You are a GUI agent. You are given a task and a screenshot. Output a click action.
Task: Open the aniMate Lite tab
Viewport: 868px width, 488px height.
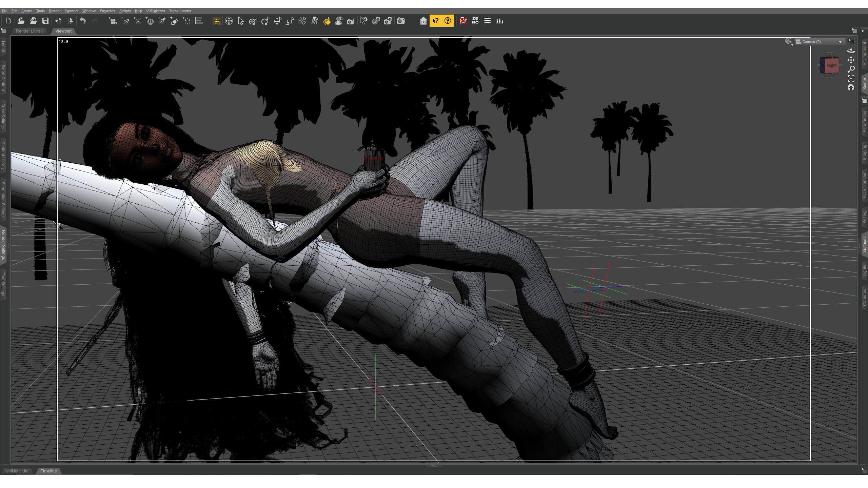(17, 471)
